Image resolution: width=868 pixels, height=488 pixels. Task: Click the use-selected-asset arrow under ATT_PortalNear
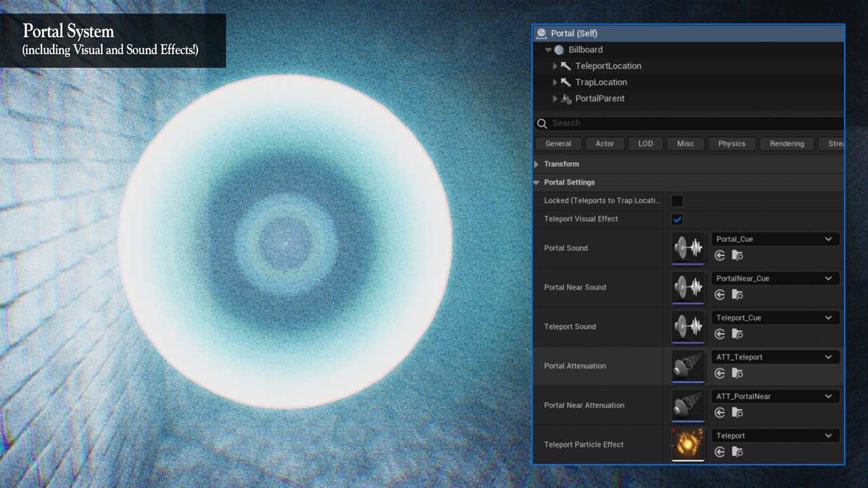tap(719, 413)
